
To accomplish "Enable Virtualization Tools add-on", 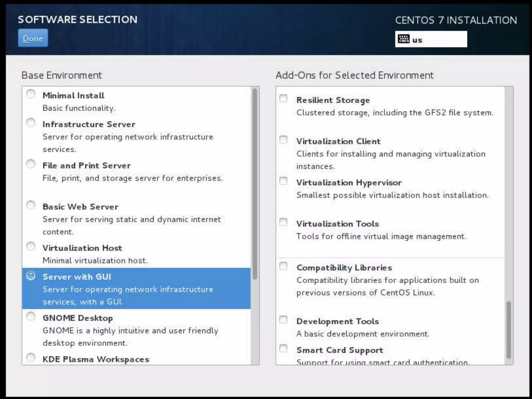I will 283,222.
